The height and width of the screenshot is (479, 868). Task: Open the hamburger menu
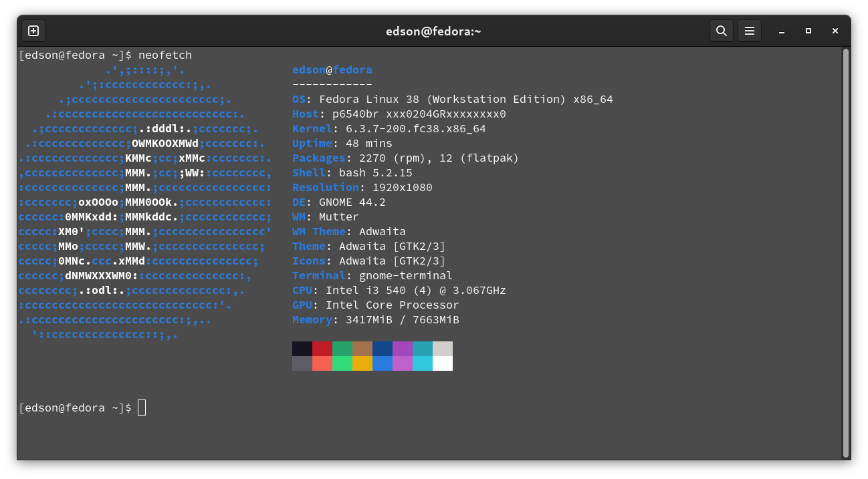pyautogui.click(x=750, y=31)
